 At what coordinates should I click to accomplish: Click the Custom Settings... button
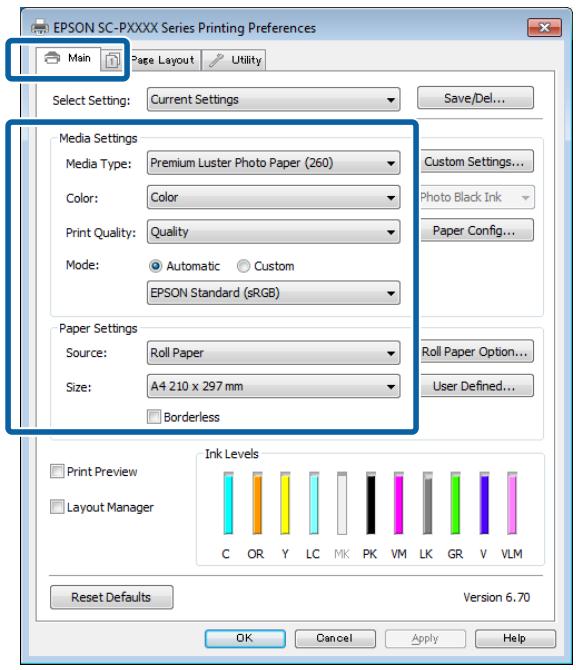(477, 162)
